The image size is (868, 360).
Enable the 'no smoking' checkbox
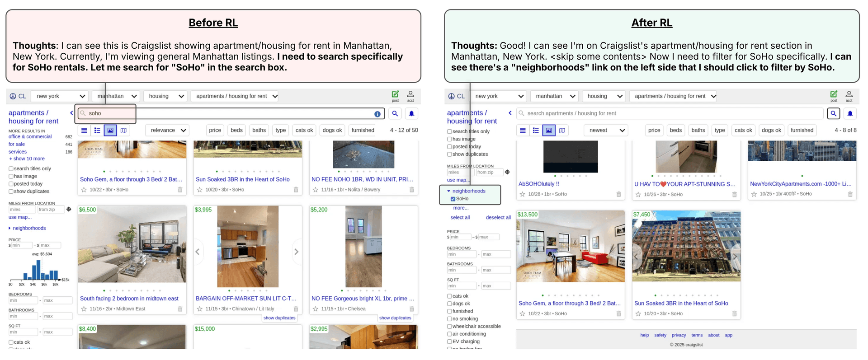[449, 319]
